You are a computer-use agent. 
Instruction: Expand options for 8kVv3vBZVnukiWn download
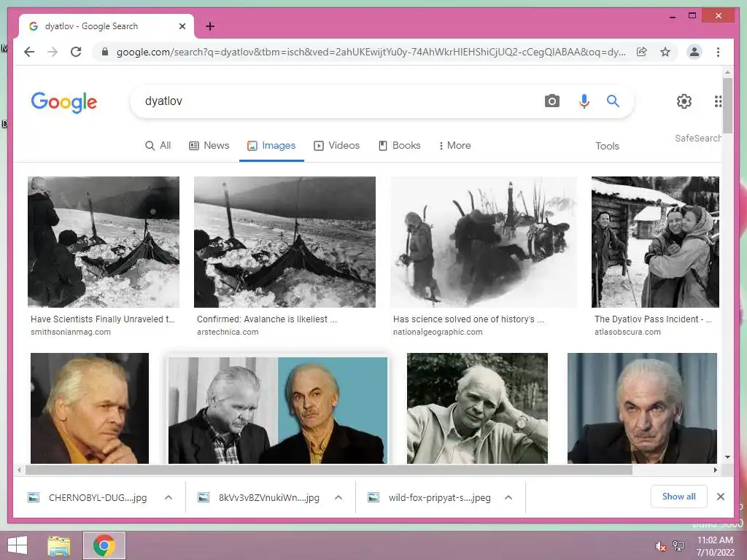coord(338,497)
